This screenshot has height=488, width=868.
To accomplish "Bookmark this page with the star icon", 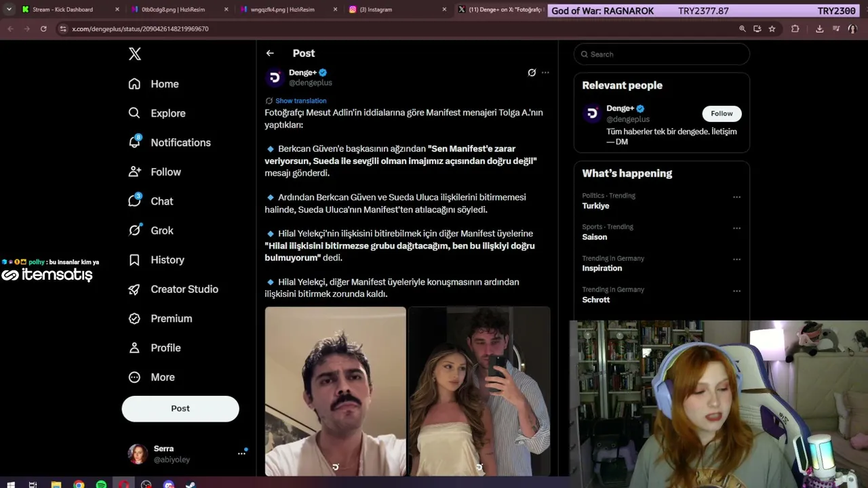I will (772, 28).
